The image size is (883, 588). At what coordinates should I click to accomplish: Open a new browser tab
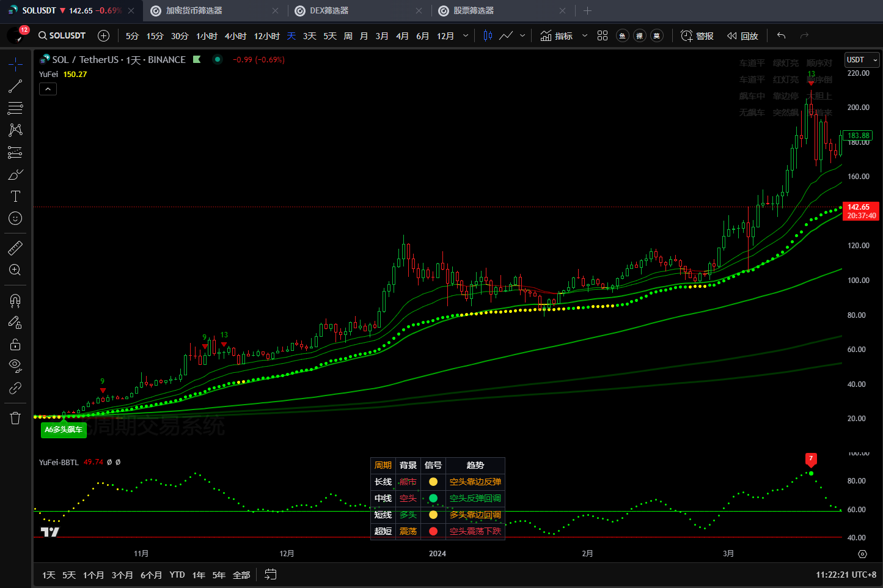click(587, 10)
